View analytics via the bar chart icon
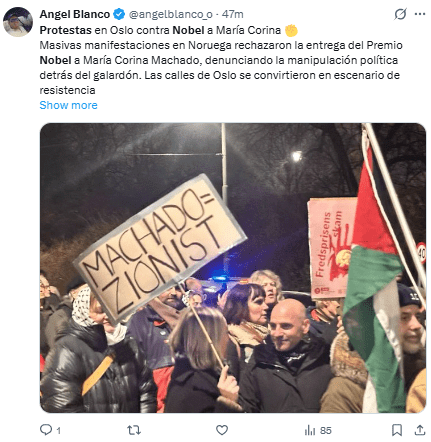Image resolution: width=431 pixels, height=442 pixels. [x=310, y=430]
